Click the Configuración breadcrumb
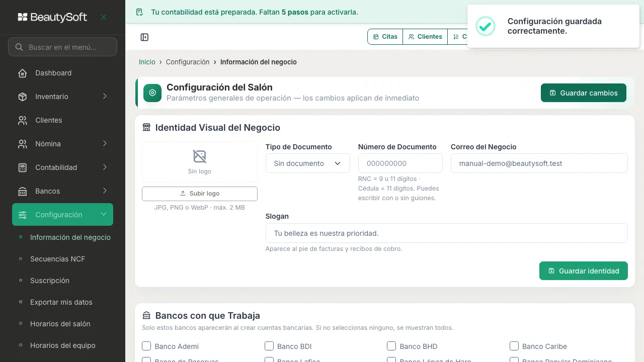 tap(188, 62)
